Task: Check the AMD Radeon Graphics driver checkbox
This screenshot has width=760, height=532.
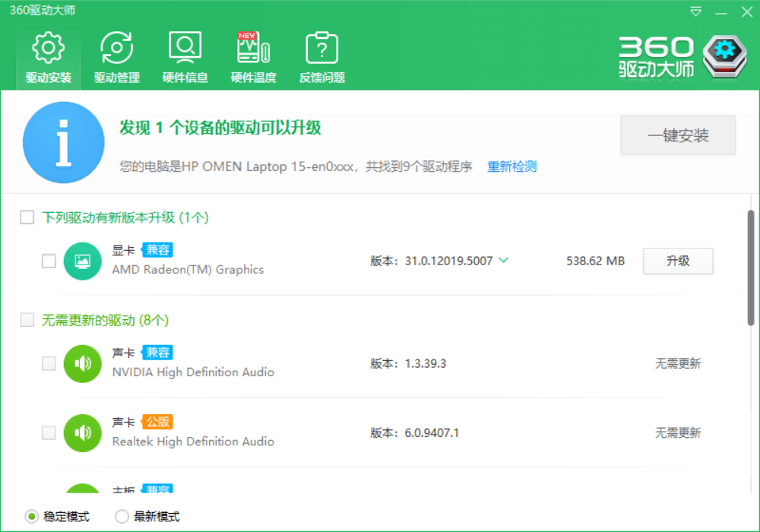Action: (49, 261)
